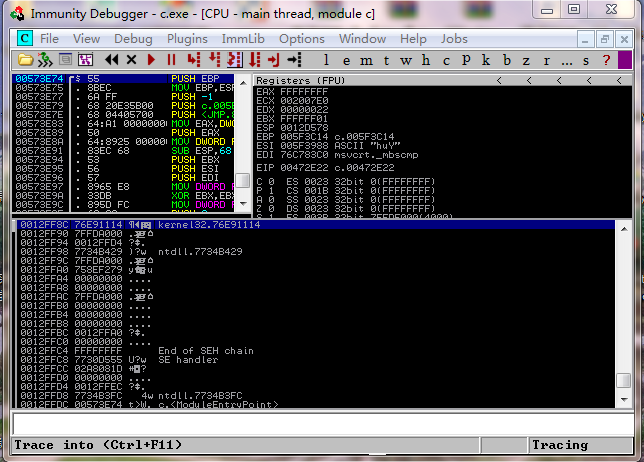Click stack pane scroll down arrow

[x=624, y=400]
